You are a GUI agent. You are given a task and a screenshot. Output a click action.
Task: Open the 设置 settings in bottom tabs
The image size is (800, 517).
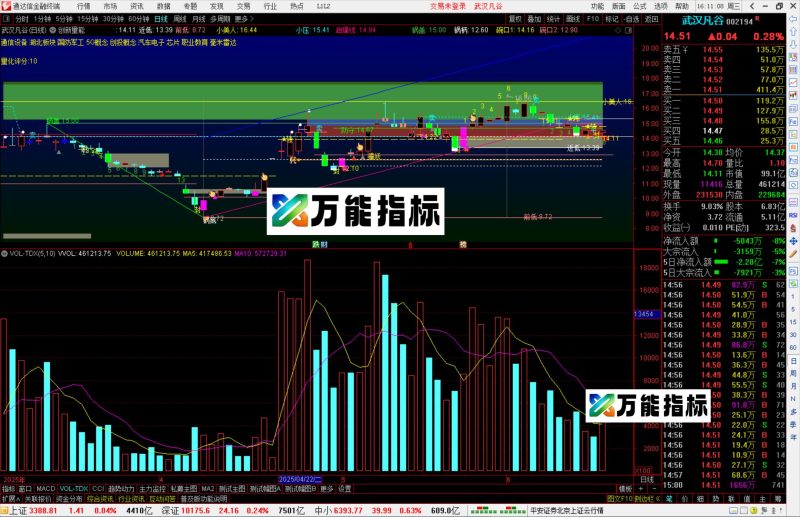(345, 489)
